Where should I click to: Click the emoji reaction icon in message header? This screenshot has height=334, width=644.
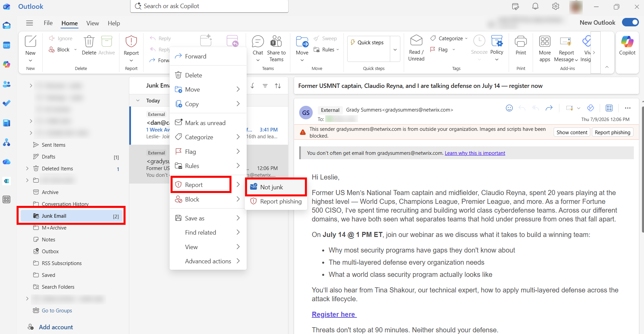[x=509, y=108]
